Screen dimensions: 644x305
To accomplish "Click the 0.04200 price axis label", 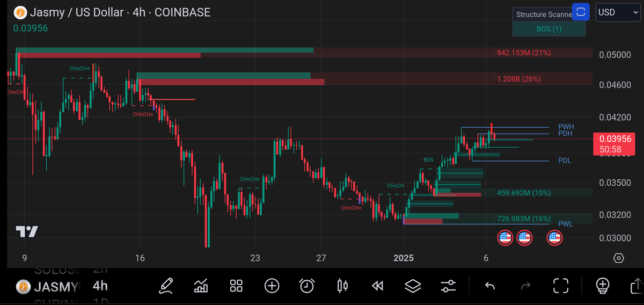I will point(616,117).
